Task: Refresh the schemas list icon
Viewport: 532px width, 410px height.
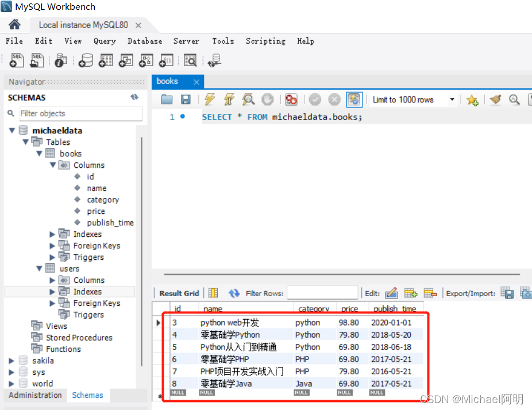Action: pyautogui.click(x=134, y=97)
